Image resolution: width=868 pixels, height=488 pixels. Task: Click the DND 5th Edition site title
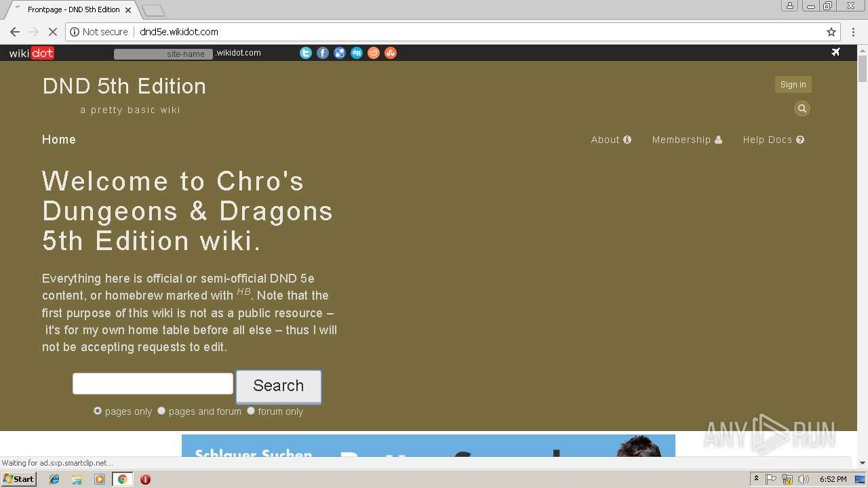pos(124,86)
